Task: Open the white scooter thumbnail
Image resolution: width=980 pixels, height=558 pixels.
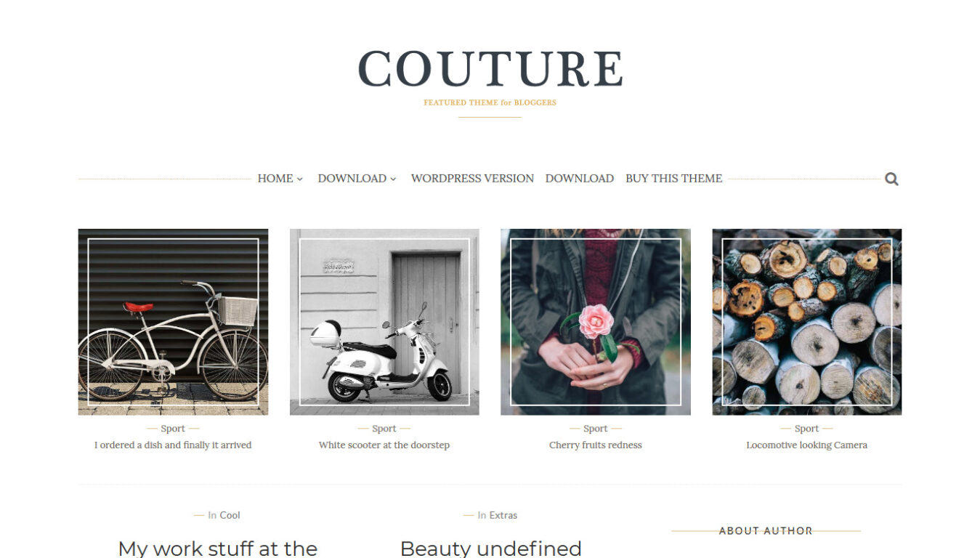Action: point(384,322)
